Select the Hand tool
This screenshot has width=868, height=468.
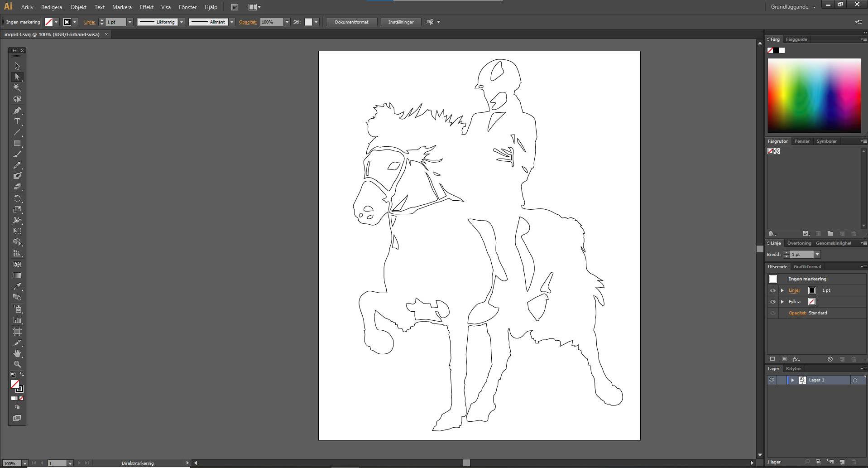coord(17,353)
